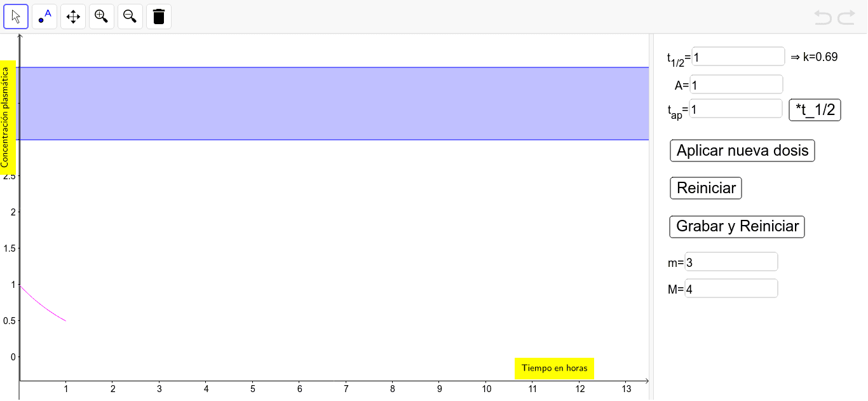Focus the t_ap application time field
The height and width of the screenshot is (401, 868).
pyautogui.click(x=736, y=109)
